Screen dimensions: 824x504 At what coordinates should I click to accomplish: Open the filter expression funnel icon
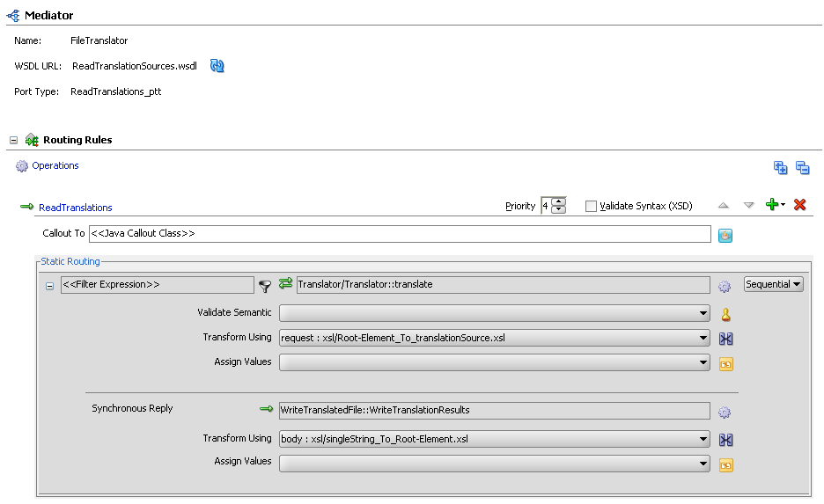265,285
